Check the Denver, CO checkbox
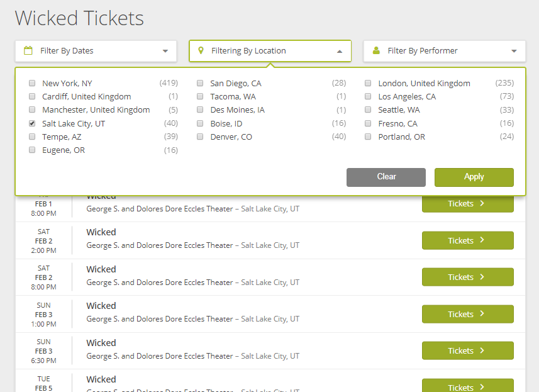 (x=200, y=137)
